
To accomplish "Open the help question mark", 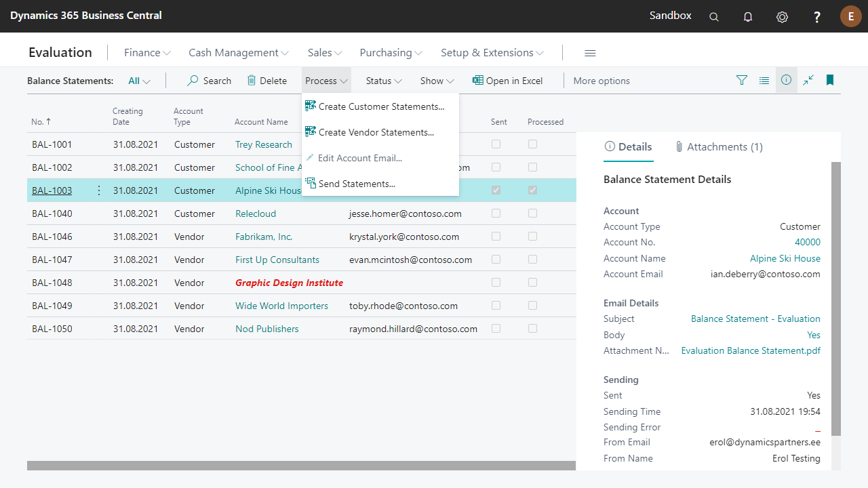I will tap(817, 17).
